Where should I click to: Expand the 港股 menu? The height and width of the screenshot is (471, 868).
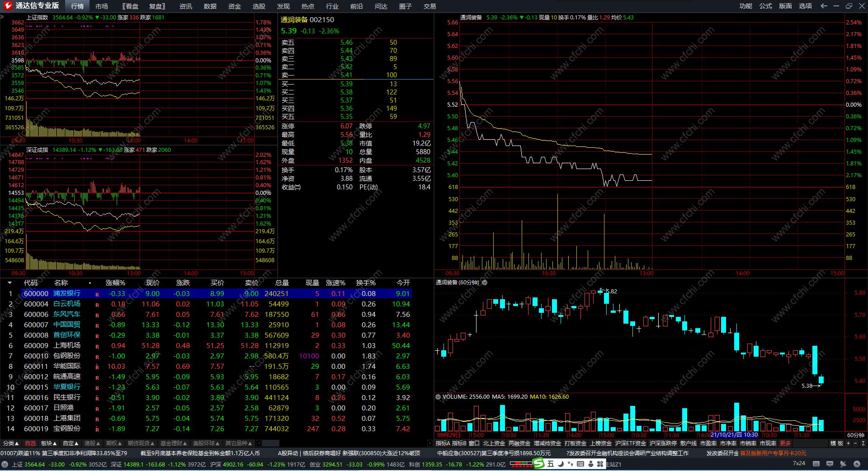pyautogui.click(x=92, y=443)
